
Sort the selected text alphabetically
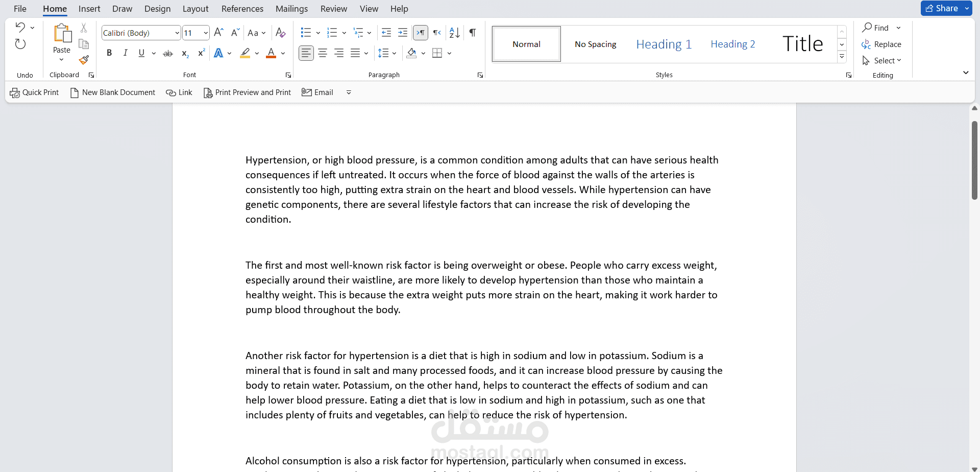pyautogui.click(x=454, y=33)
